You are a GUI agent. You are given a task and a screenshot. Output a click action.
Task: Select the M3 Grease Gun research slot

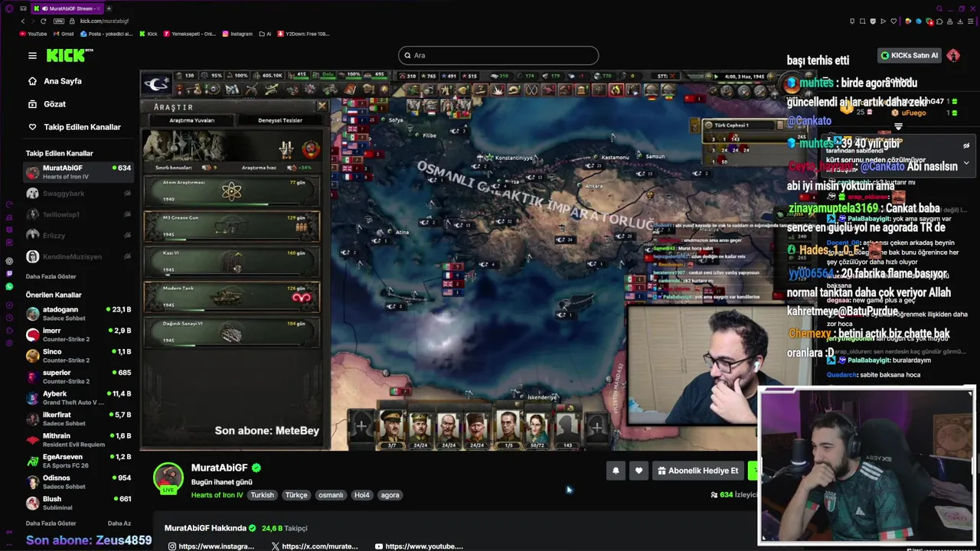pyautogui.click(x=232, y=227)
